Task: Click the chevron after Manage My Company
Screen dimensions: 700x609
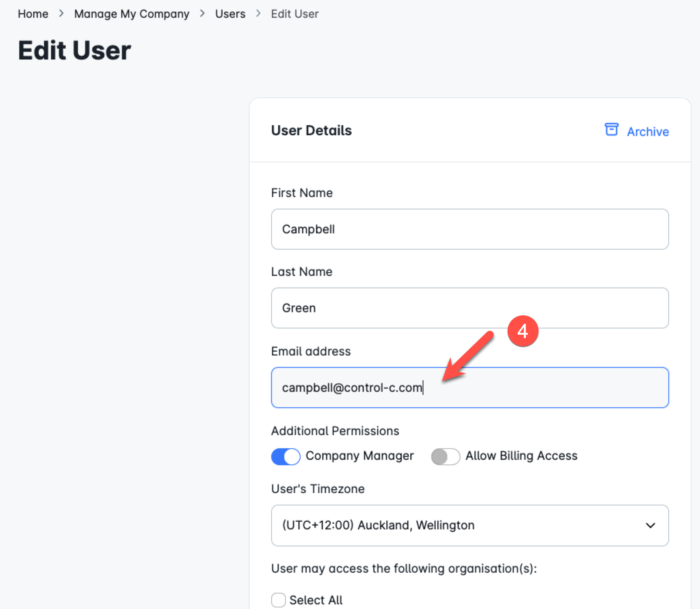Action: click(202, 14)
